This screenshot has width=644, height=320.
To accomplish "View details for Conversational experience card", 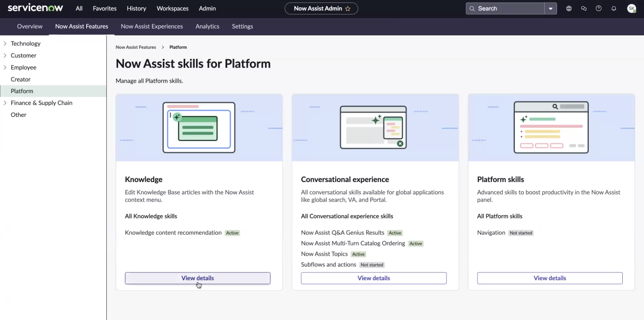I will (x=374, y=278).
